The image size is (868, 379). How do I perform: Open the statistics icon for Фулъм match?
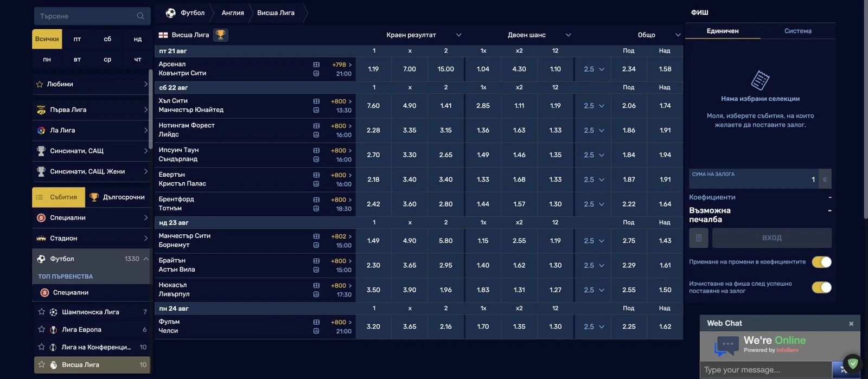click(316, 331)
